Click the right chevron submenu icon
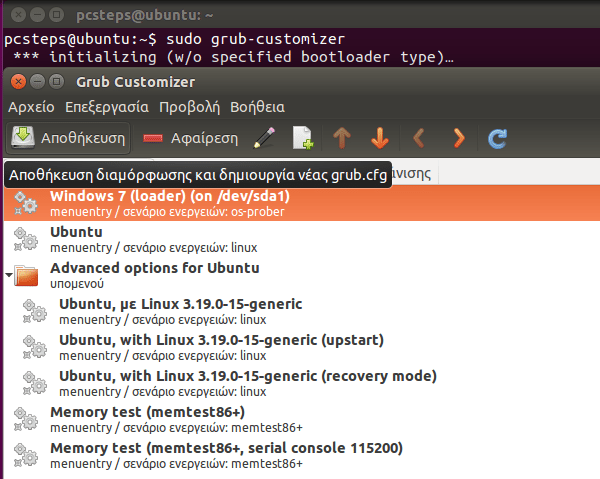This screenshot has width=600, height=479. [x=458, y=137]
